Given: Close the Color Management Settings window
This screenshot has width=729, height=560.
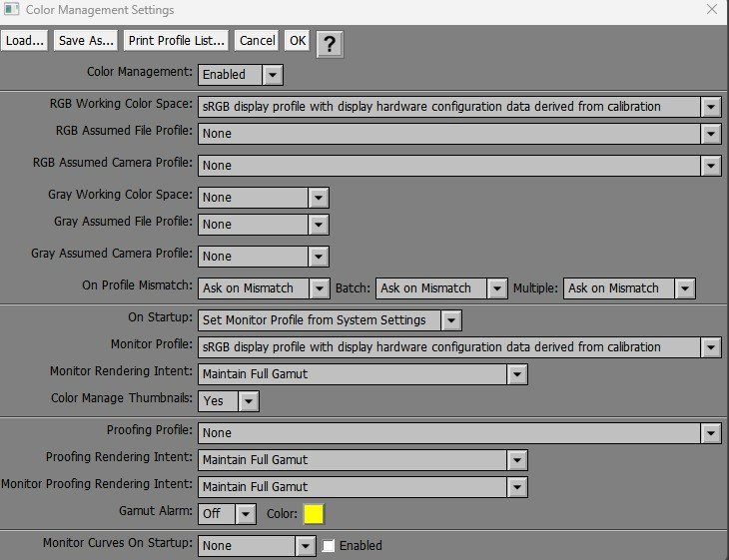Looking at the screenshot, I should (x=710, y=10).
